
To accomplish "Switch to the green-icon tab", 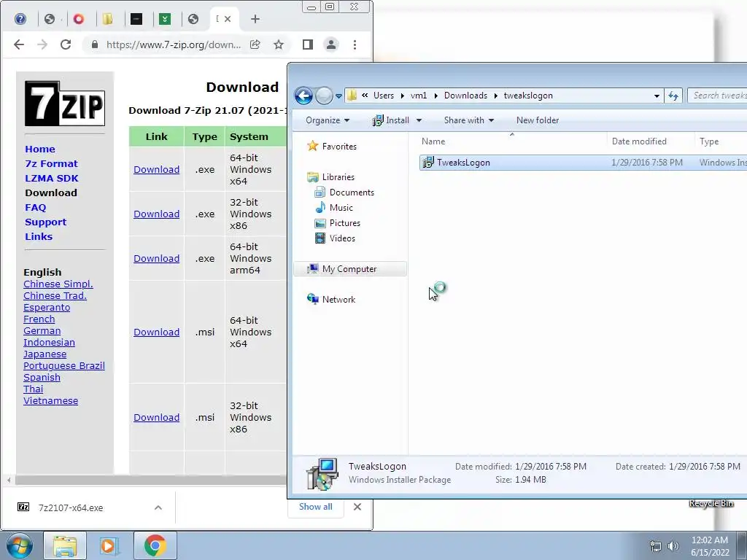I will point(165,19).
